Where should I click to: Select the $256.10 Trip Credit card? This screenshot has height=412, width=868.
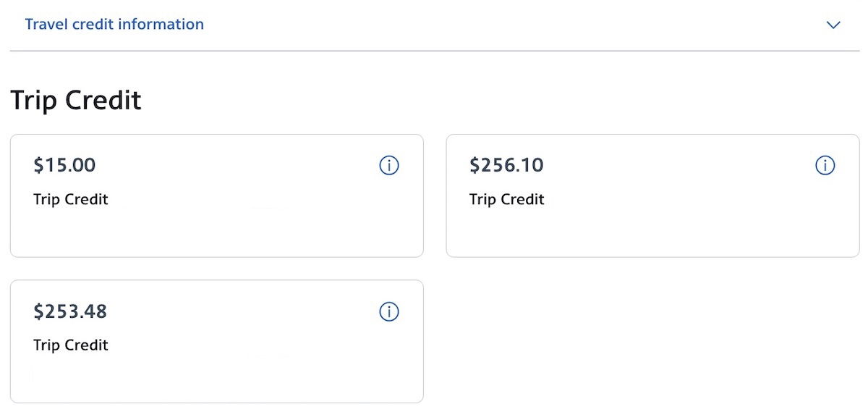(x=652, y=196)
